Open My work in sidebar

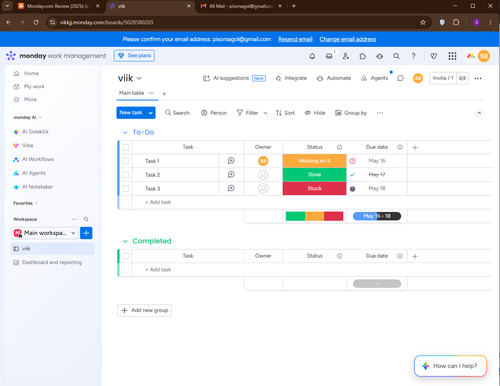click(x=34, y=86)
